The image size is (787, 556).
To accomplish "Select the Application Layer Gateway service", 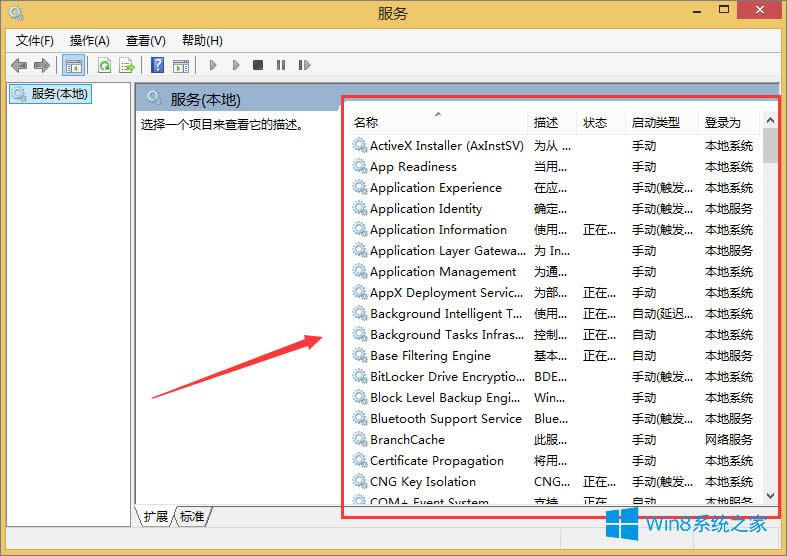I will point(553,250).
